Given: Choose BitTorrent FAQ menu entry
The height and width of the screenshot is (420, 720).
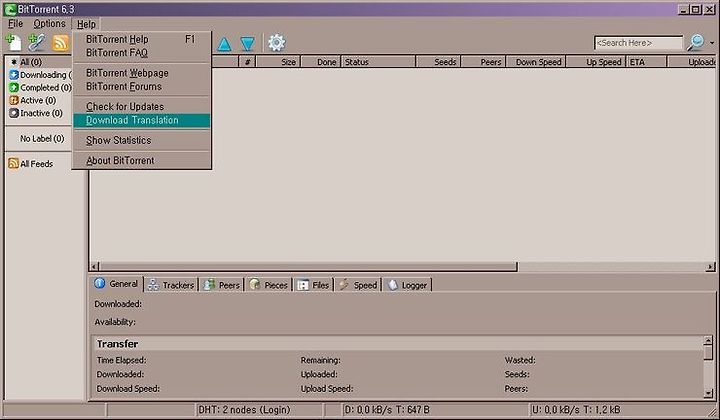Looking at the screenshot, I should 141,53.
